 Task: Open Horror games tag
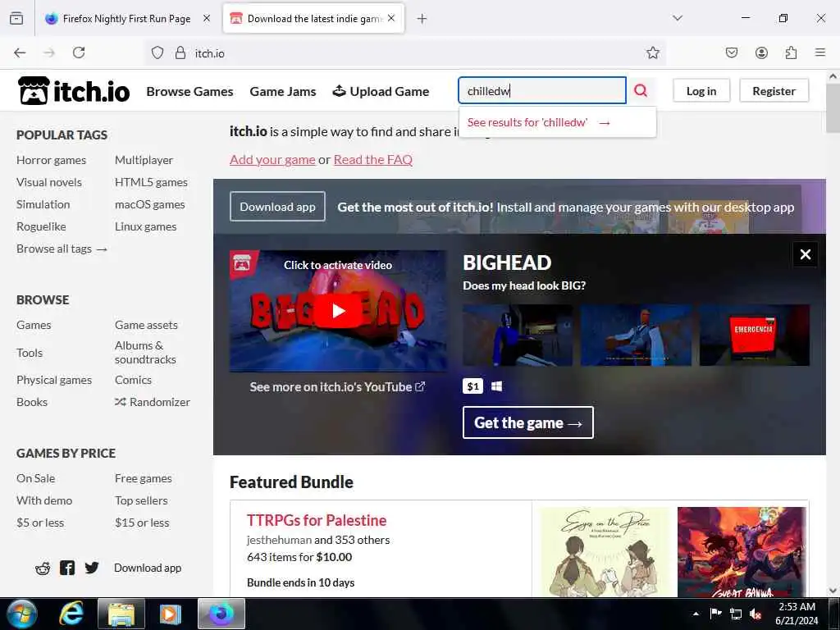[x=51, y=160]
